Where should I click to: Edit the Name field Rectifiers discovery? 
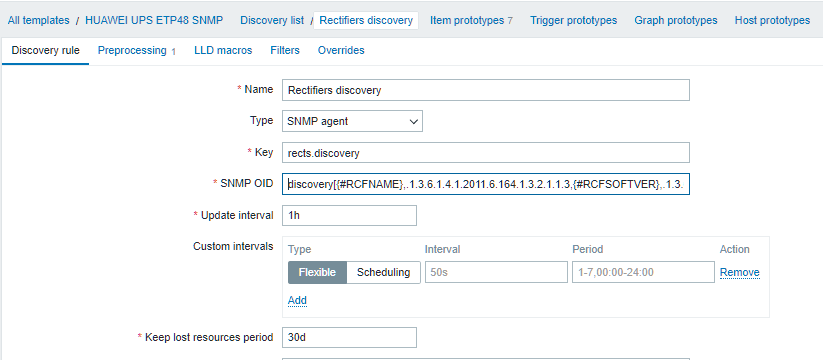point(486,90)
